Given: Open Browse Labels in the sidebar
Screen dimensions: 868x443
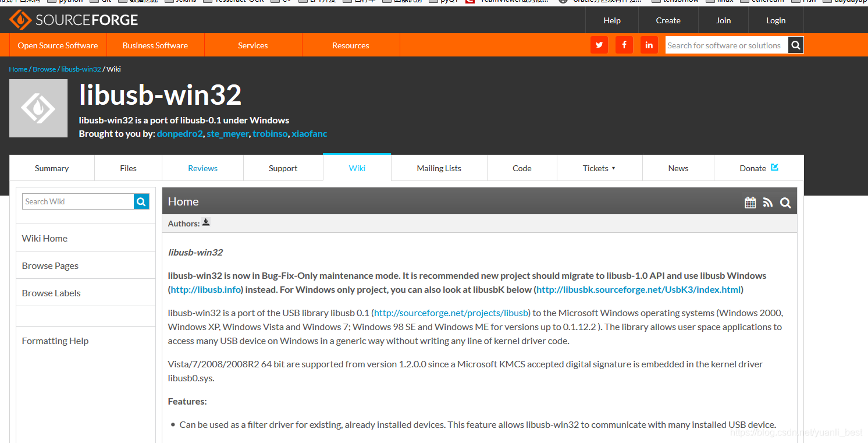Looking at the screenshot, I should pos(86,293).
